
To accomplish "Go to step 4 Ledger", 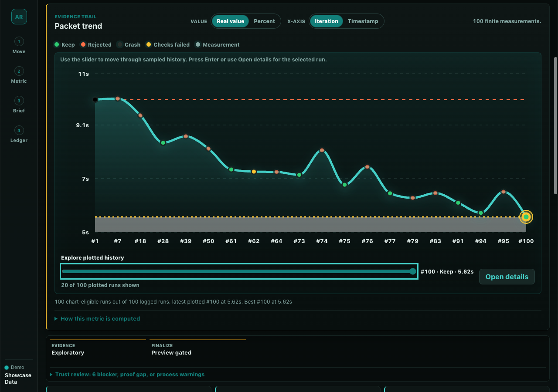I will (x=19, y=134).
